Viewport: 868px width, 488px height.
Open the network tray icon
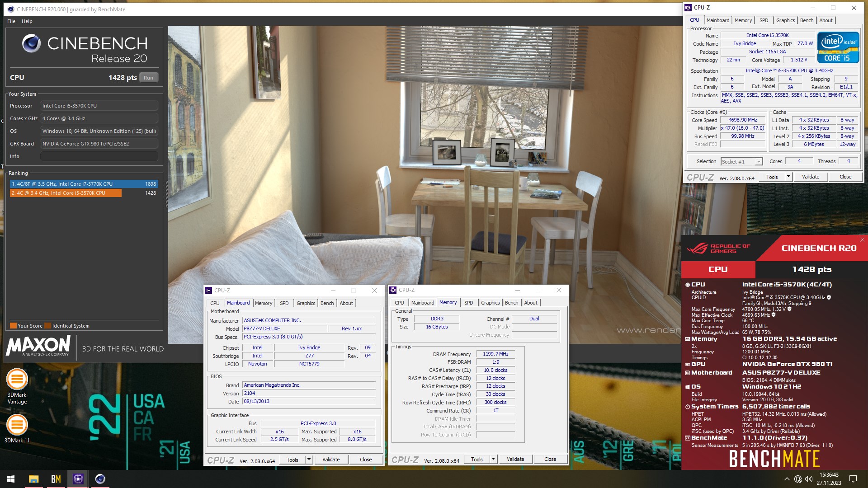tap(798, 479)
